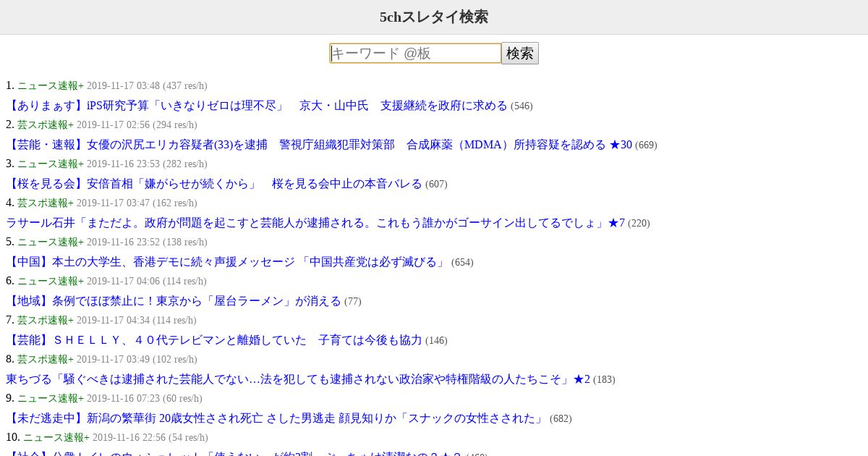The height and width of the screenshot is (456, 868).
Task: Select 芸スポ速報+ board link in item 2
Action: click(x=46, y=124)
